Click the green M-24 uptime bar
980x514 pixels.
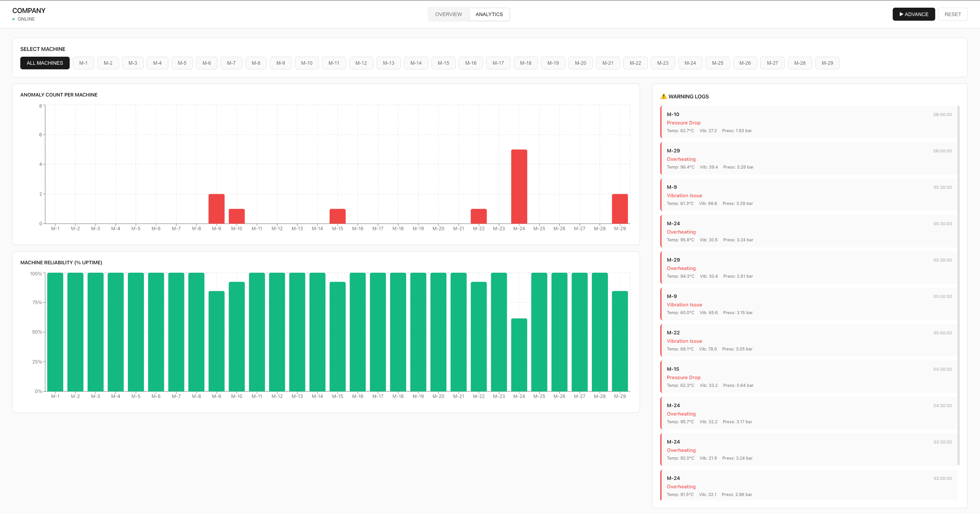point(519,355)
